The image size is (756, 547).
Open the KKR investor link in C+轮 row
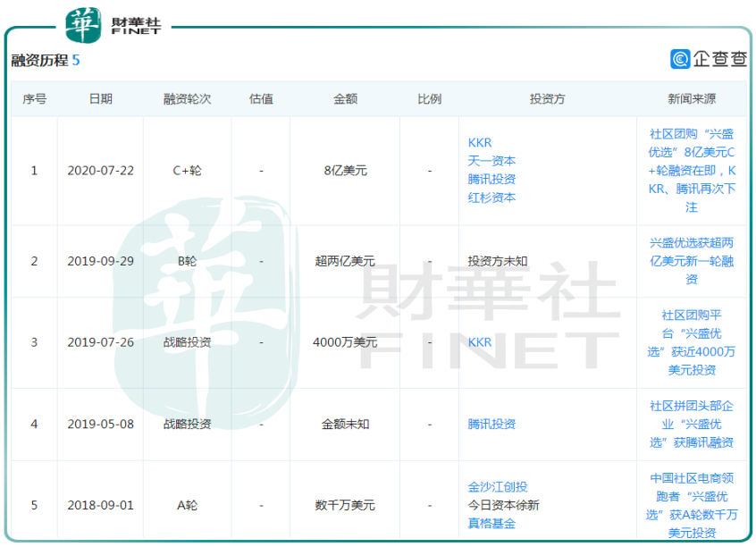(480, 143)
